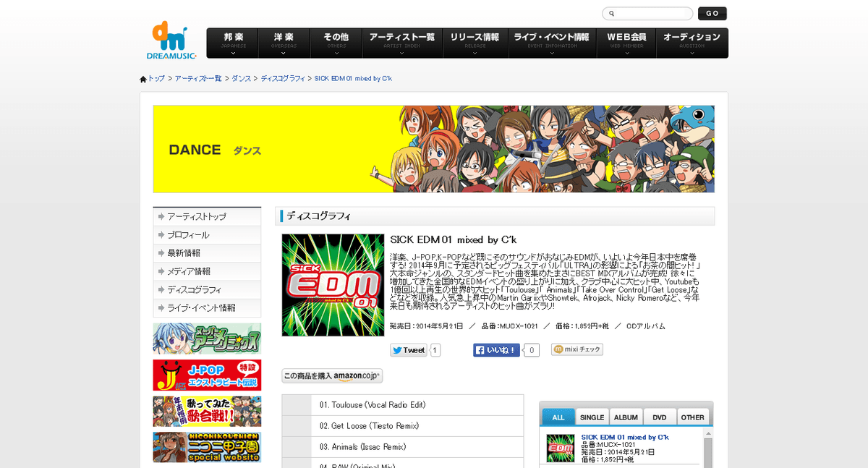Image resolution: width=868 pixels, height=468 pixels.
Task: Open the その他 OTHERS menu
Action: click(x=336, y=43)
